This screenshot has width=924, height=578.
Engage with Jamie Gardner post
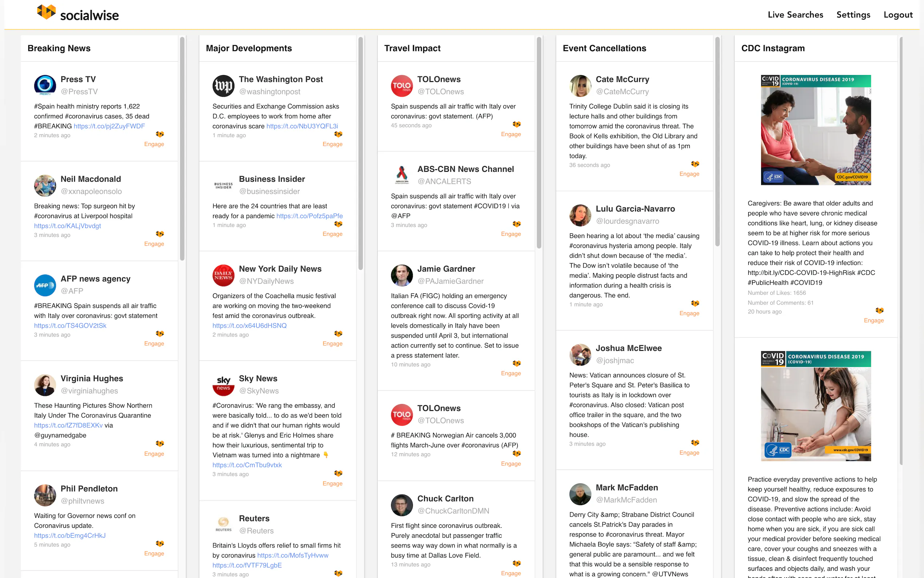[511, 373]
